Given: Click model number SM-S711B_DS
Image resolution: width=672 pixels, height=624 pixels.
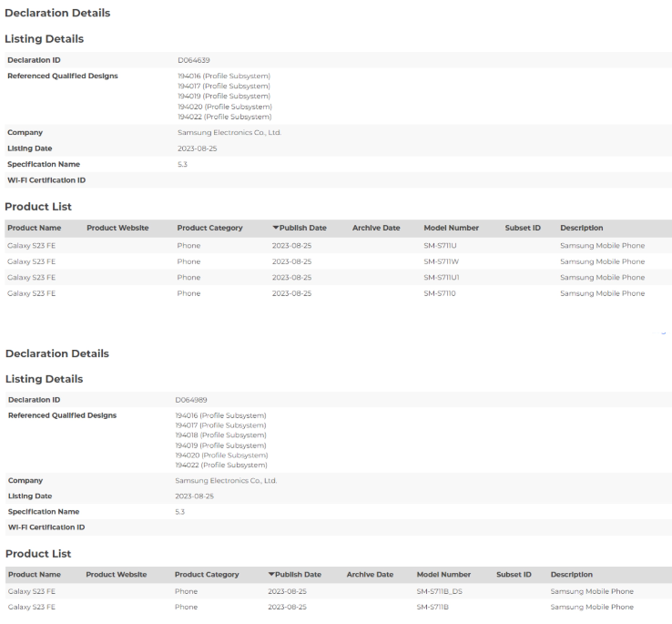Looking at the screenshot, I should [439, 591].
